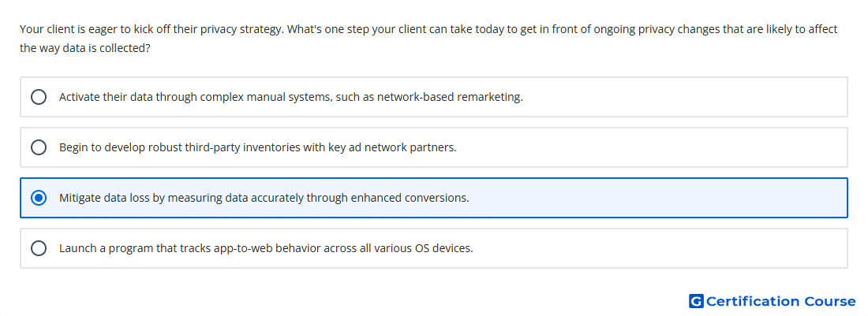Click the phrase 'network-based remarketing' in the first answer
The width and height of the screenshot is (868, 316).
(x=450, y=97)
